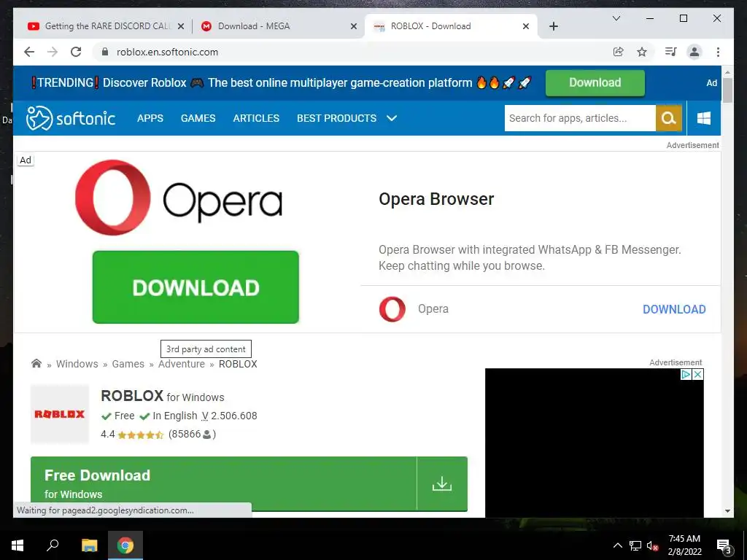Open the Chrome profile avatar
747x560 pixels.
pyautogui.click(x=694, y=52)
